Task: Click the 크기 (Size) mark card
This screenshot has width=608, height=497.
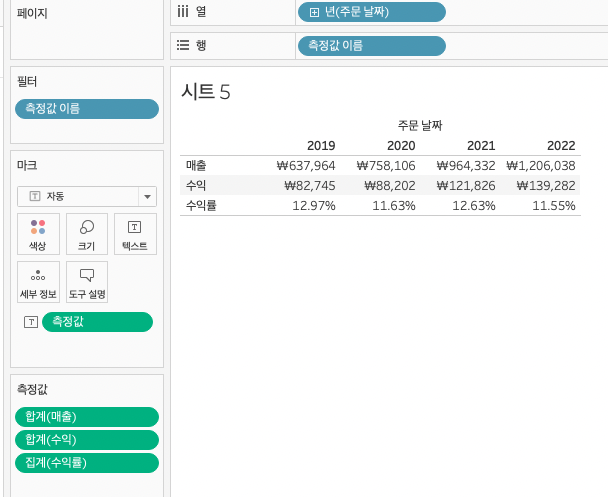Action: pyautogui.click(x=87, y=234)
